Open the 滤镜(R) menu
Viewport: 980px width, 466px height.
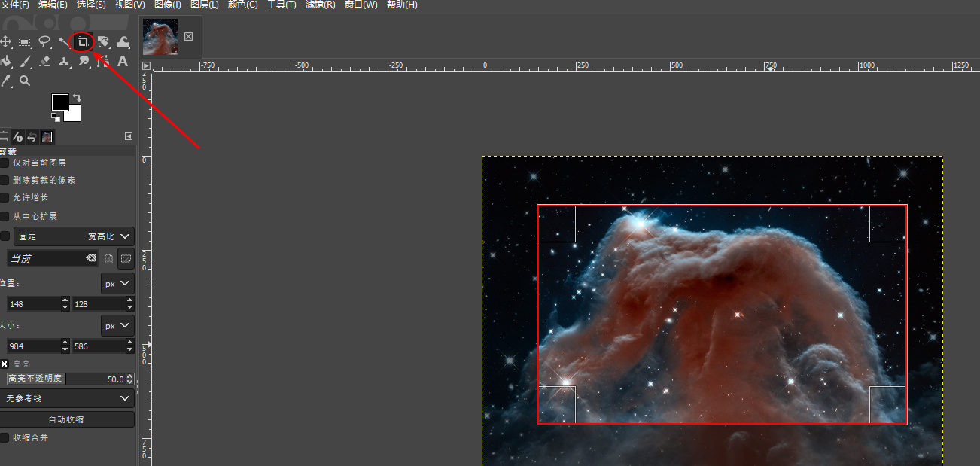pyautogui.click(x=321, y=5)
